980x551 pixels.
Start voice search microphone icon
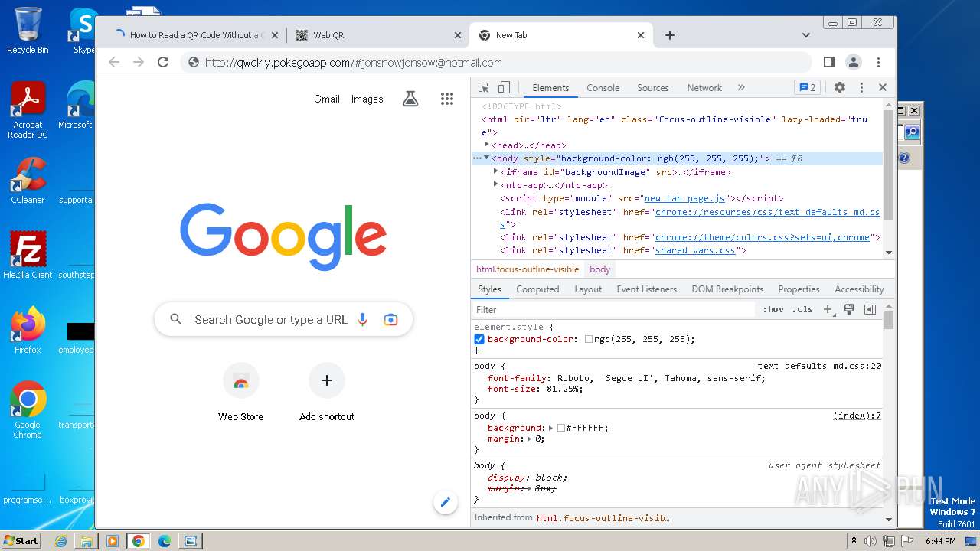pyautogui.click(x=363, y=320)
